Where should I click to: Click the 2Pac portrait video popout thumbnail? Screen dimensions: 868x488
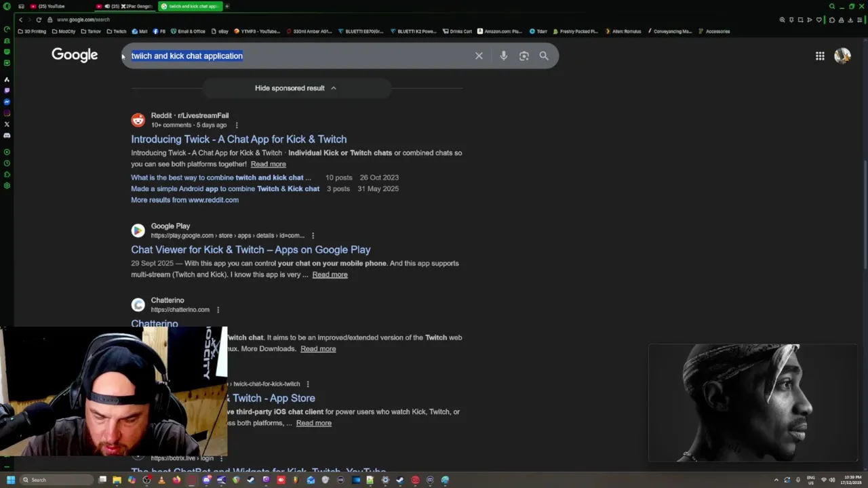[753, 403]
